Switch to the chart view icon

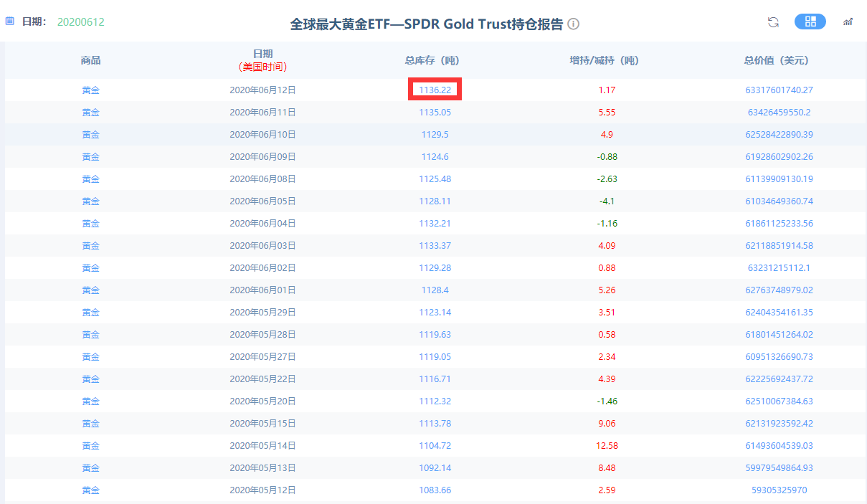point(848,22)
